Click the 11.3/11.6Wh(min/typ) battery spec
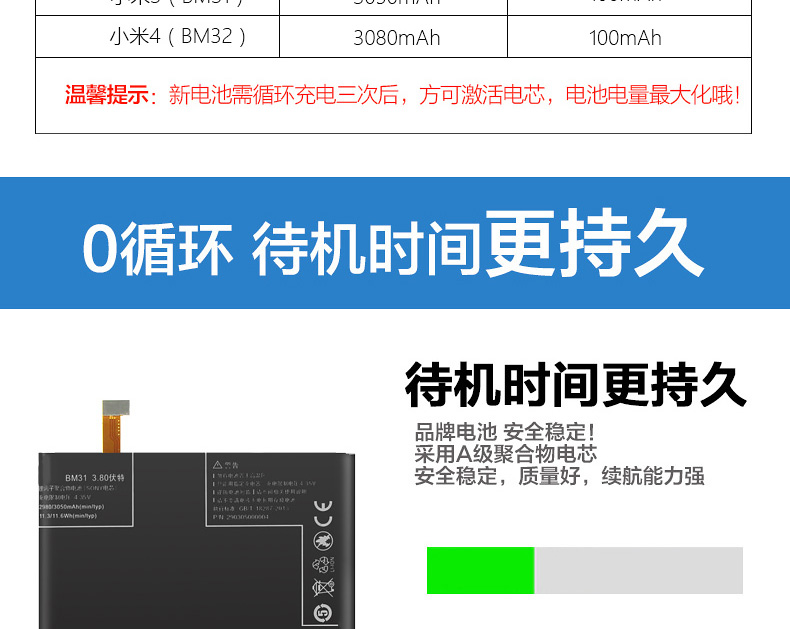 [x=68, y=516]
